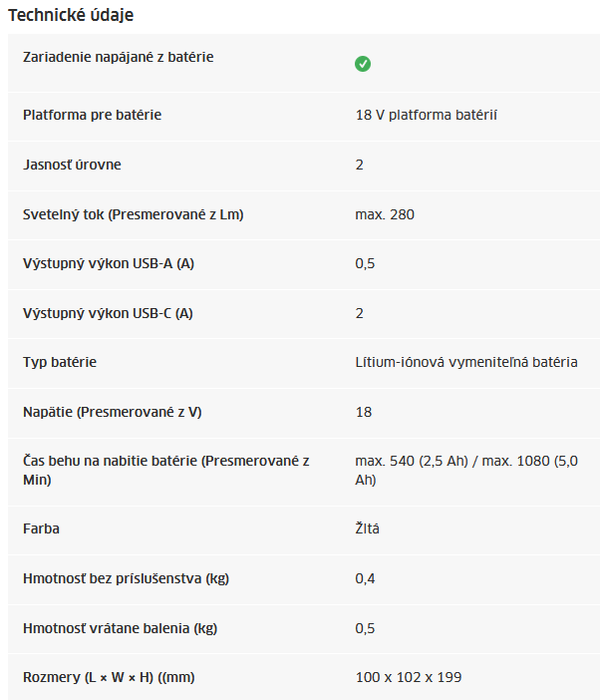Click the "Jasnosť úrovne" label

[72, 165]
